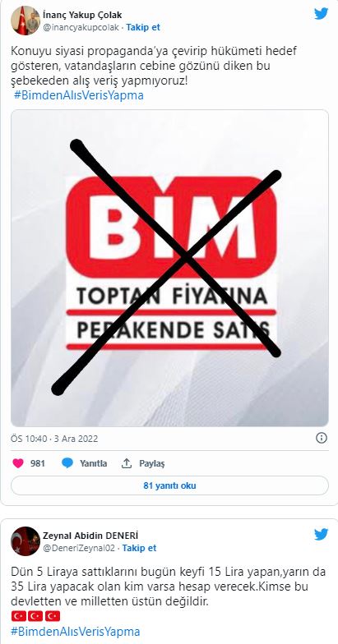Image resolution: width=338 pixels, height=644 pixels.
Task: Open Zeynal Abidin DENERİ's profile avatar
Action: coord(25,541)
